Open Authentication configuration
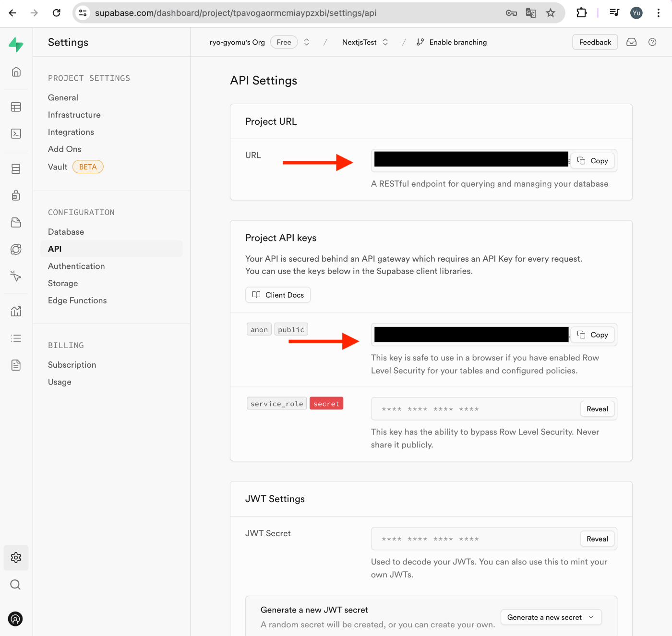The width and height of the screenshot is (672, 636). 76,266
